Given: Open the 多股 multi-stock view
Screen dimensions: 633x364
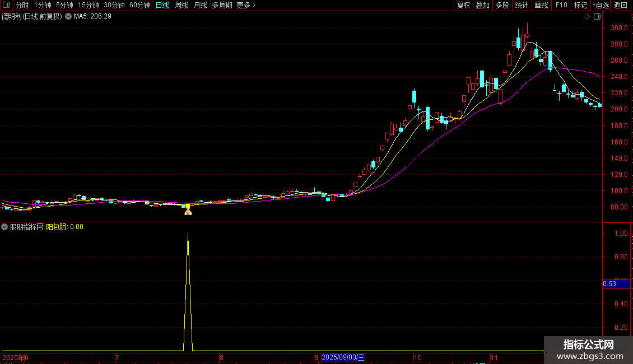Looking at the screenshot, I should [502, 5].
